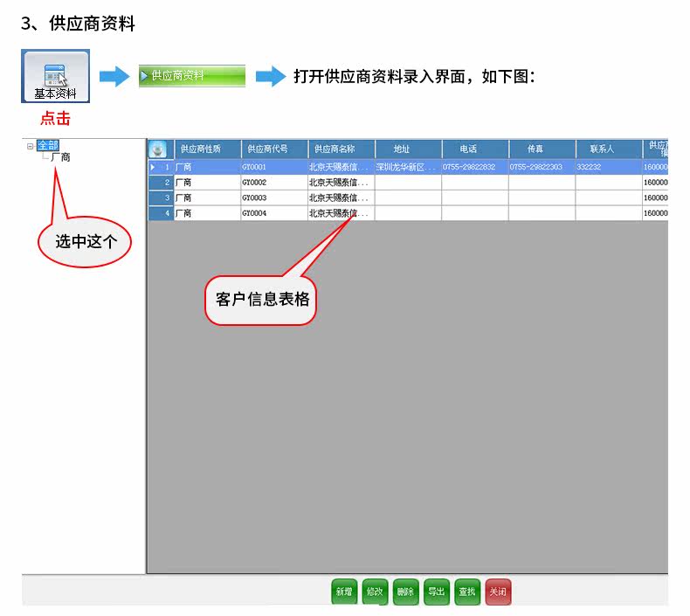This screenshot has height=616, width=690.
Task: Click the 删除 (delete) button
Action: coord(406,592)
